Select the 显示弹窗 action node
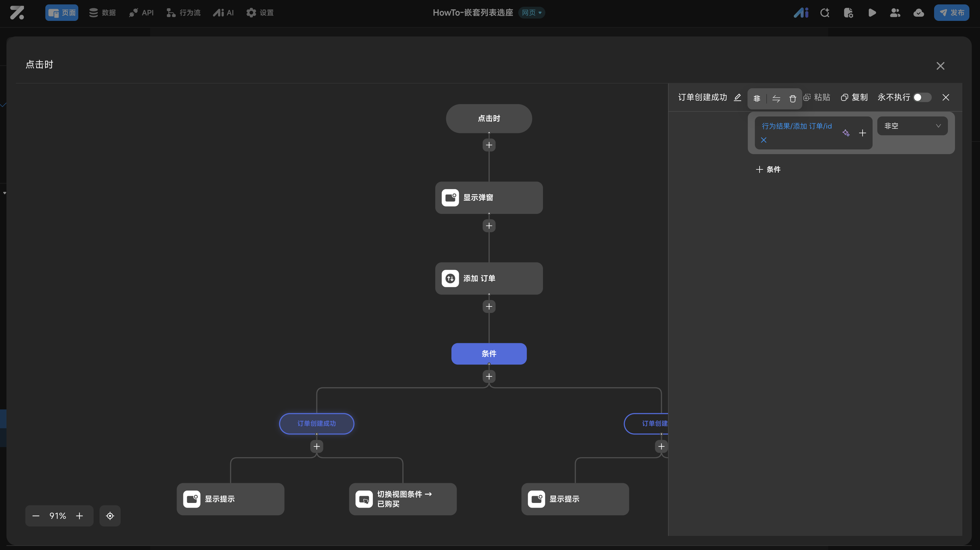 [489, 198]
